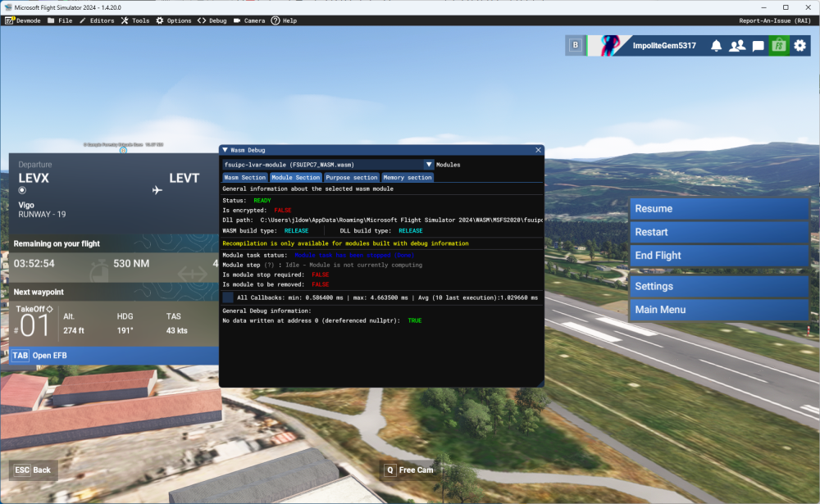Image resolution: width=820 pixels, height=504 pixels.
Task: Open the friends and groups icon
Action: [x=737, y=46]
